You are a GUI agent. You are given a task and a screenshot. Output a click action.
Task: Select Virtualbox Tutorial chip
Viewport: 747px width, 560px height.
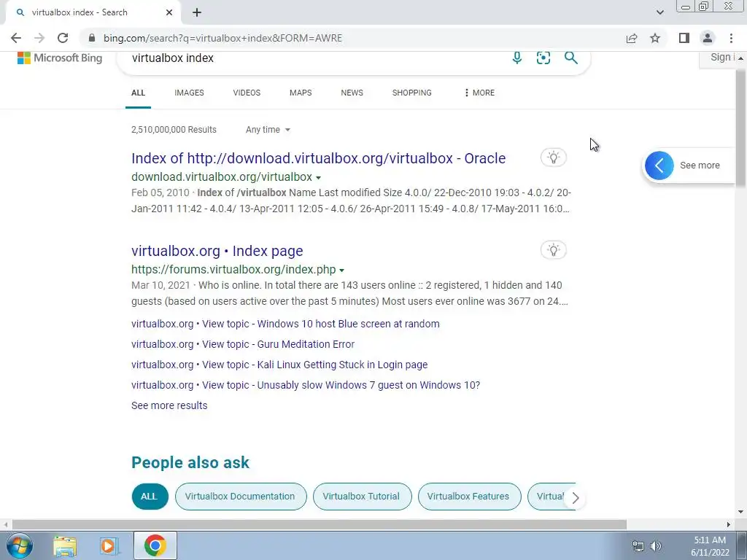[x=362, y=496]
